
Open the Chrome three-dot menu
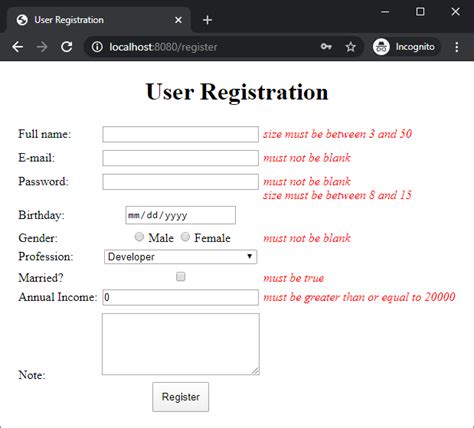(457, 47)
